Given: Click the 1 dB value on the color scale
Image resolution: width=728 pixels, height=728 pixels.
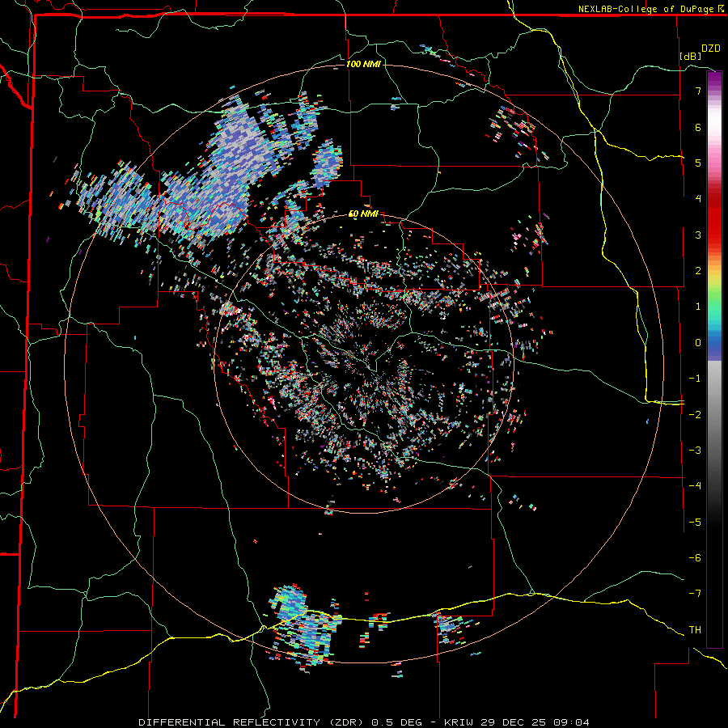Looking at the screenshot, I should coord(698,307).
